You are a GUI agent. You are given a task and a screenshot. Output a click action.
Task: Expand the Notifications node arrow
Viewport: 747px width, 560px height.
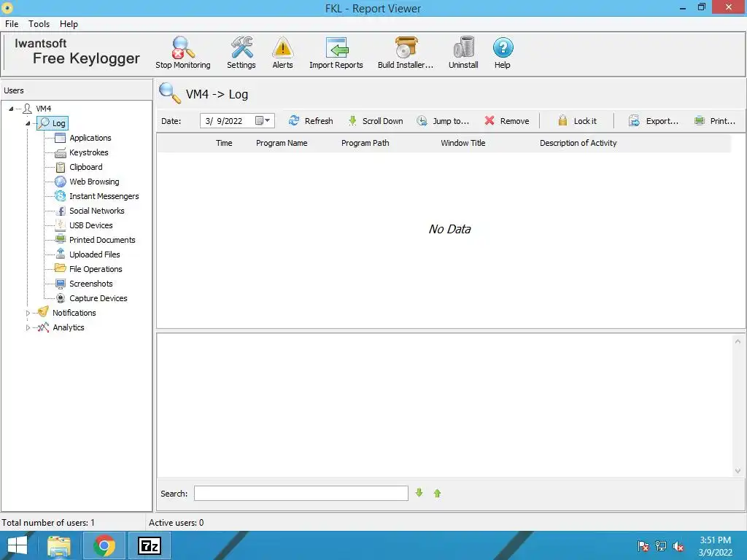click(28, 313)
